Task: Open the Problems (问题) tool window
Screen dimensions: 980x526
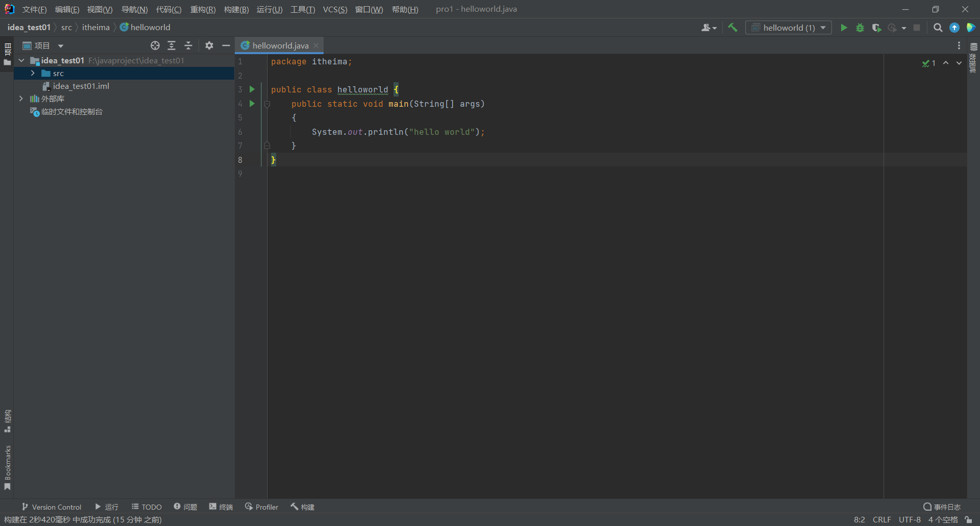Action: click(185, 507)
